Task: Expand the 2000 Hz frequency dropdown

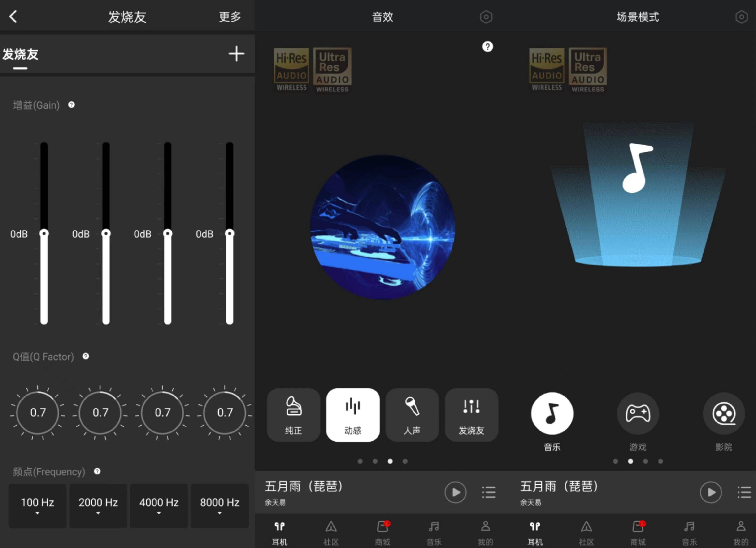Action: tap(98, 505)
